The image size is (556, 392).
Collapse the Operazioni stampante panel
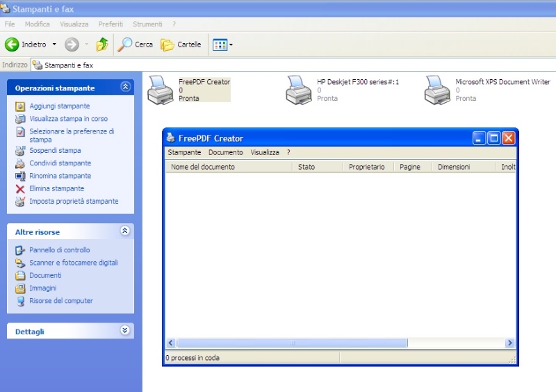coord(125,88)
